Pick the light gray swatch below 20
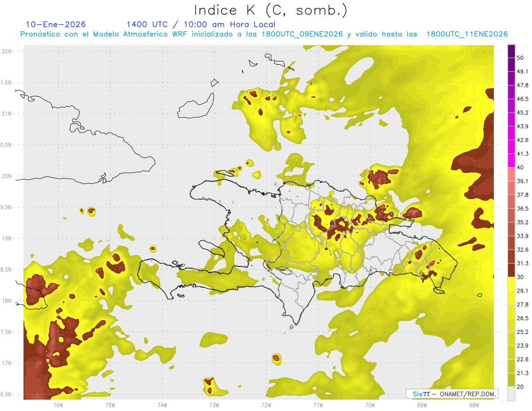Image resolution: width=532 pixels, height=411 pixels. tap(511, 394)
